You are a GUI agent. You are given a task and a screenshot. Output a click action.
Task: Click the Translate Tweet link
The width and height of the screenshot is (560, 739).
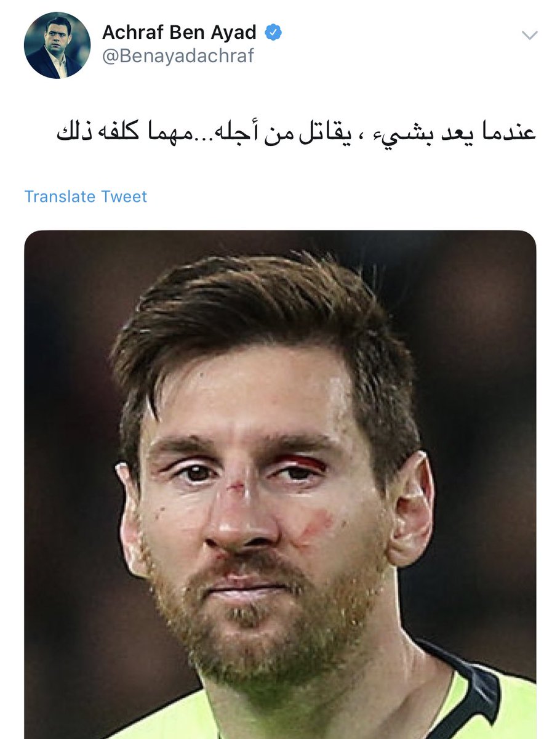(86, 196)
